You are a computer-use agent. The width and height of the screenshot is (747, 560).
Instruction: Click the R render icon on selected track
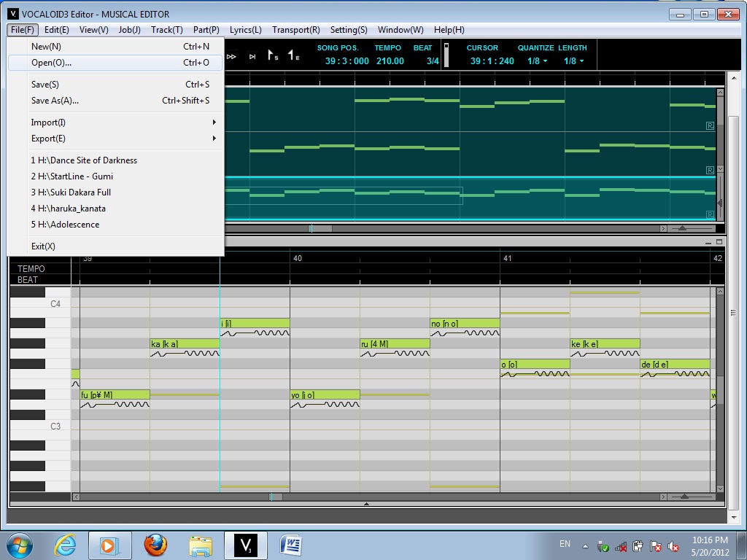click(x=710, y=215)
